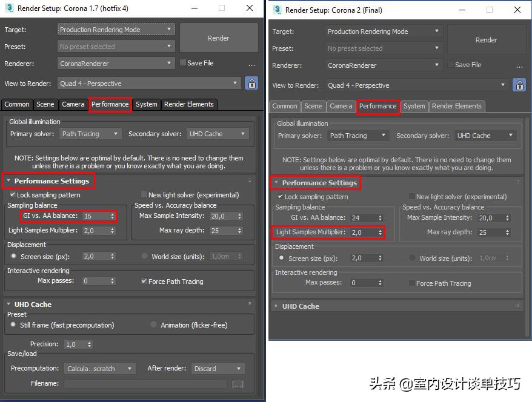Viewport: 532px width, 402px height.
Task: Click Filename input field in Corona 1.7
Action: [145, 384]
